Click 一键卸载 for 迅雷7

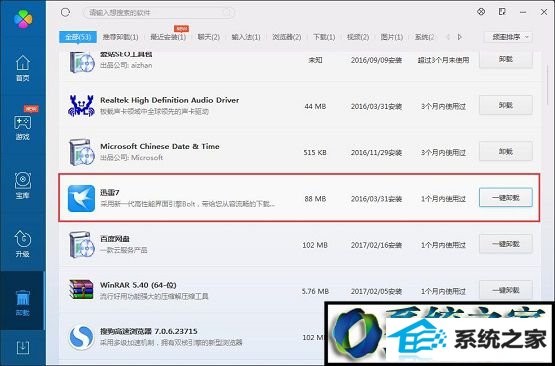pos(506,198)
